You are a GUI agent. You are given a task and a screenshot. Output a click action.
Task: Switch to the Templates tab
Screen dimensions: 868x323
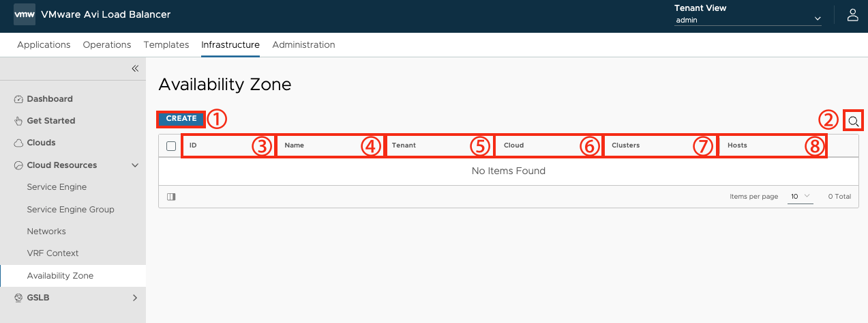166,44
